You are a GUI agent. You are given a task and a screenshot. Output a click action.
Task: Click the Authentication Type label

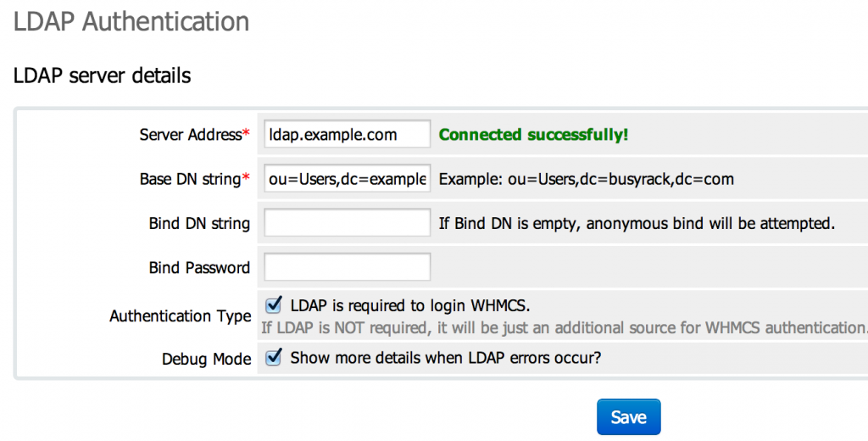181,316
